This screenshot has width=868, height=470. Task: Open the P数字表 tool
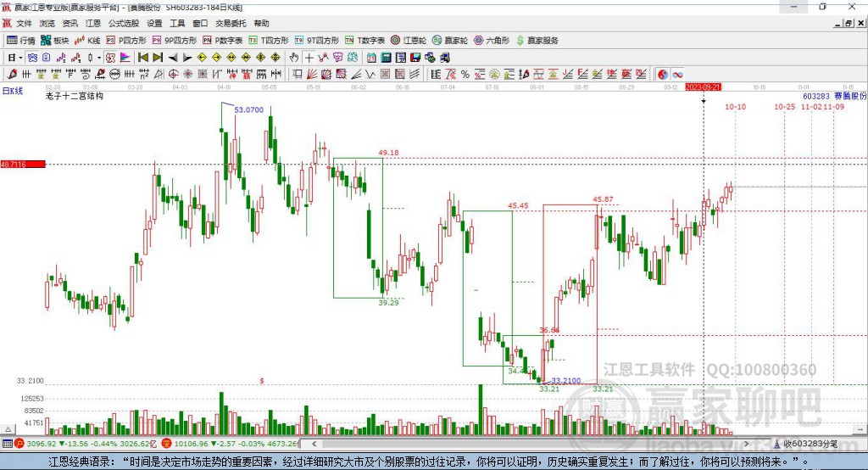pyautogui.click(x=223, y=41)
